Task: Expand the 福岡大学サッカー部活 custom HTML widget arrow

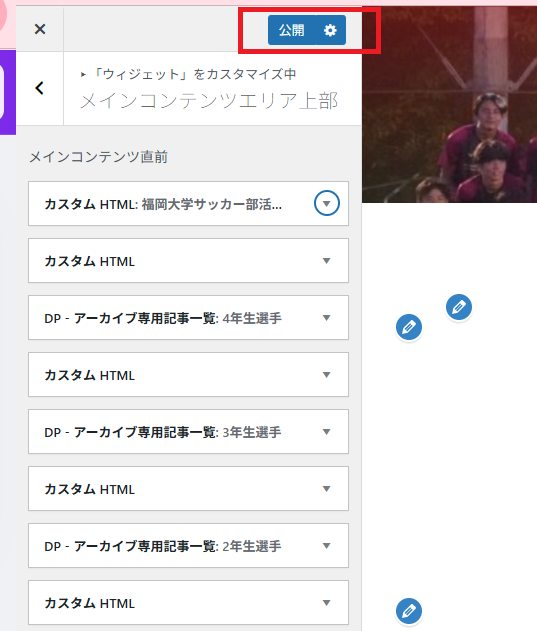Action: click(x=326, y=203)
